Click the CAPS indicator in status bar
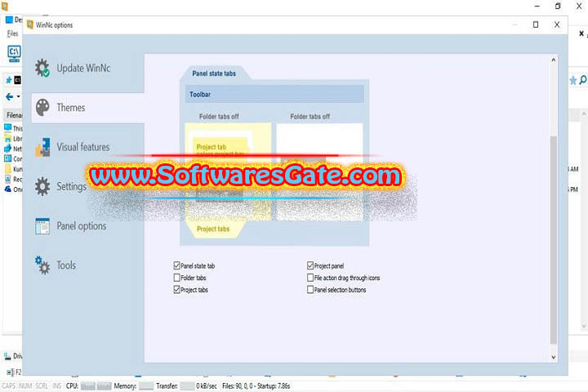Viewport: 588px width, 392px height. (x=9, y=386)
